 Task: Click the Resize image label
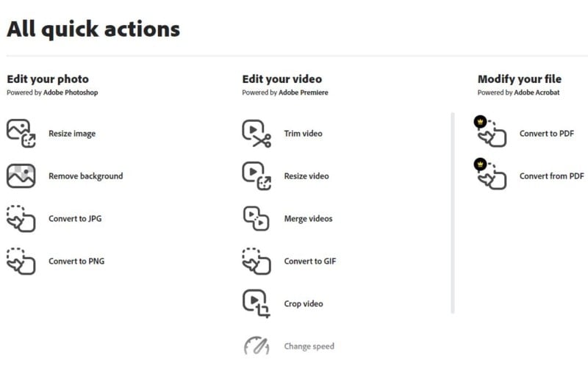(72, 134)
